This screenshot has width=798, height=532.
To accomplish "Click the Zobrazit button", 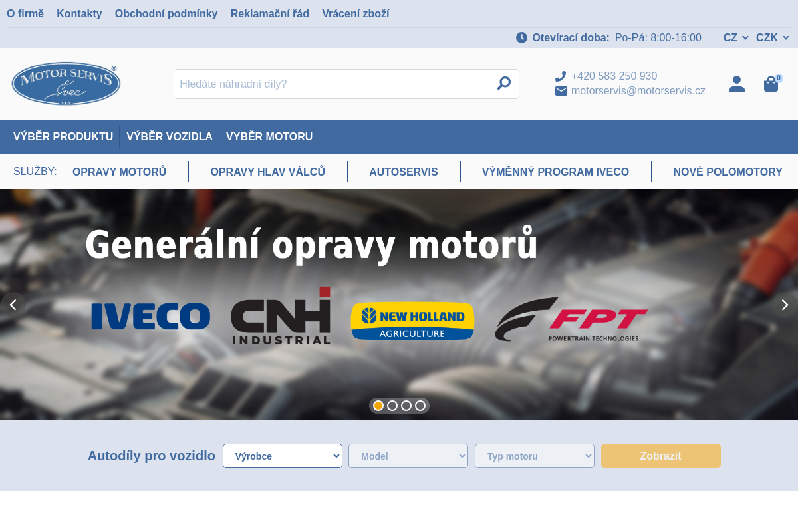I will [x=660, y=456].
